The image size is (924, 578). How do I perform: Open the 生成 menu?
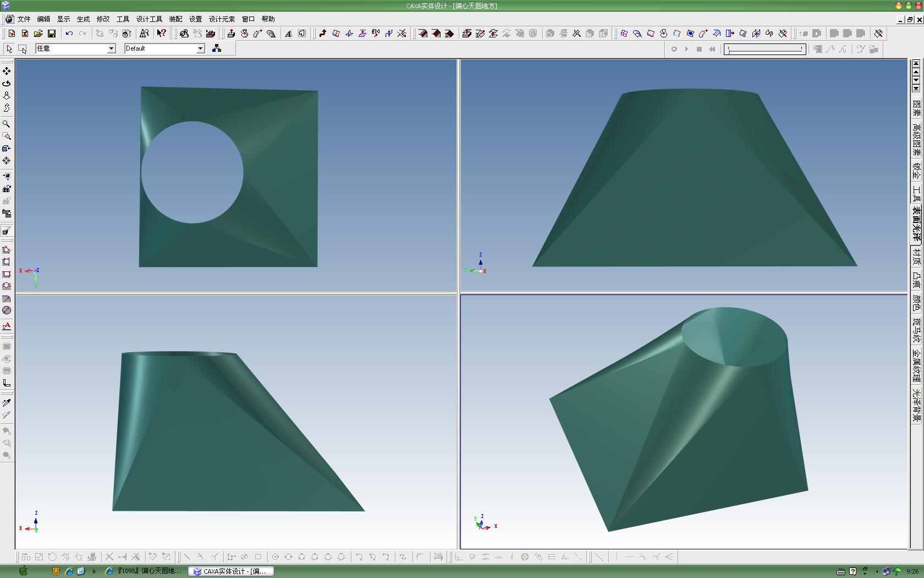tap(83, 19)
